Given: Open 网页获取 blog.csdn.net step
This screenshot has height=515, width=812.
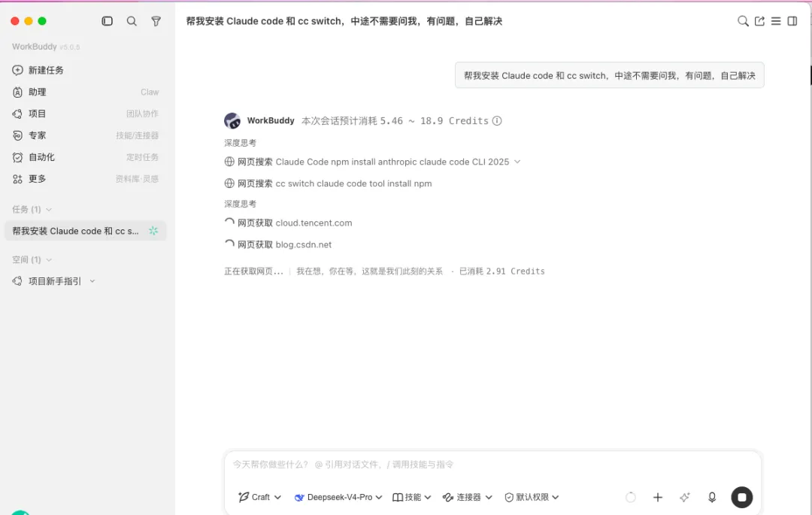Looking at the screenshot, I should tap(278, 245).
